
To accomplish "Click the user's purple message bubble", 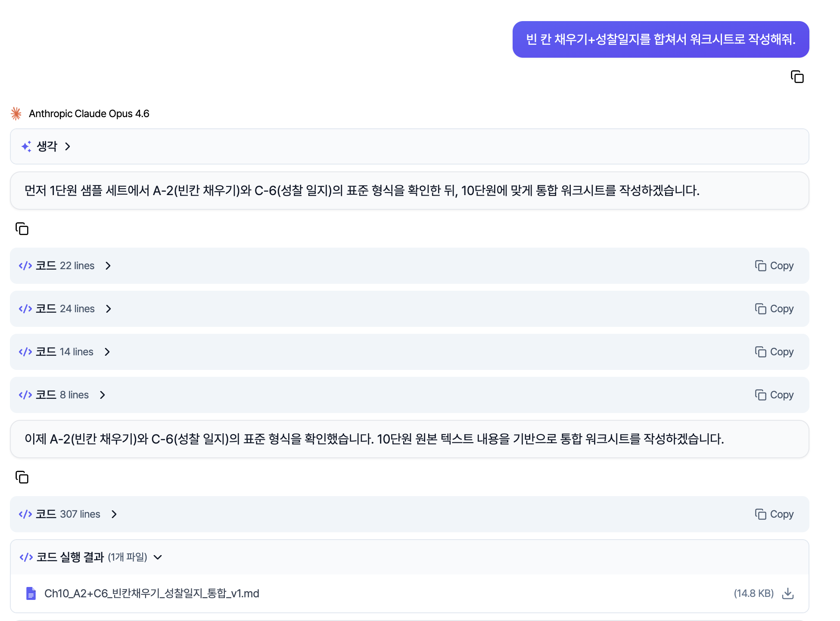I will [660, 40].
